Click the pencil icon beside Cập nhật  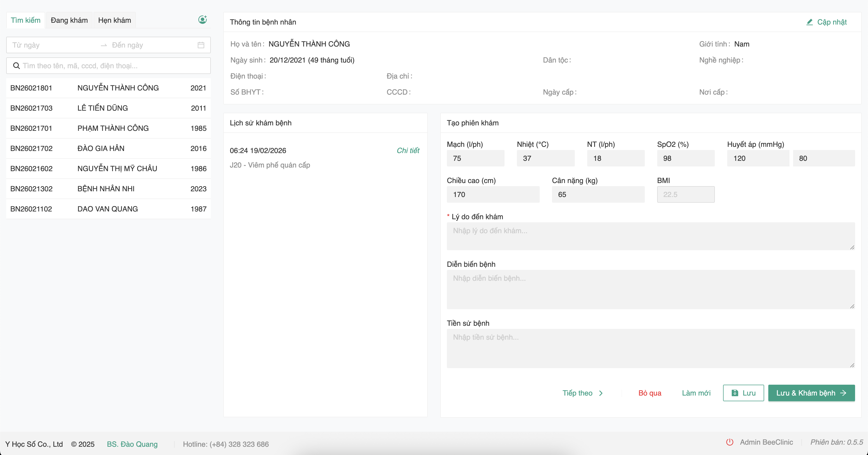tap(809, 22)
